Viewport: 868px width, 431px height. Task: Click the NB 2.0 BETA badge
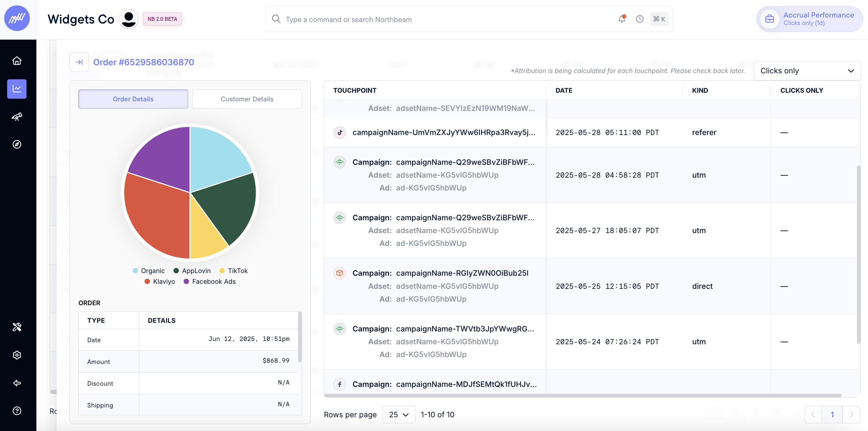(162, 19)
